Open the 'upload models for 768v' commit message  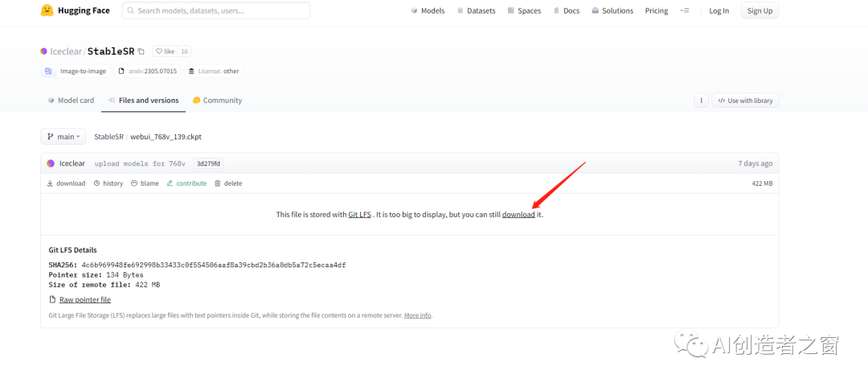coord(141,163)
